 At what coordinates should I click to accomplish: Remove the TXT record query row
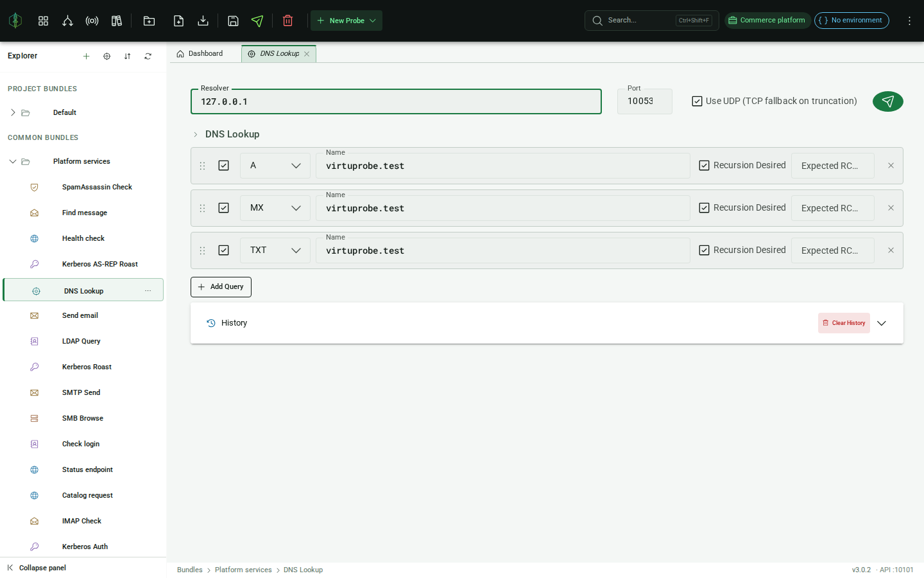pyautogui.click(x=891, y=250)
